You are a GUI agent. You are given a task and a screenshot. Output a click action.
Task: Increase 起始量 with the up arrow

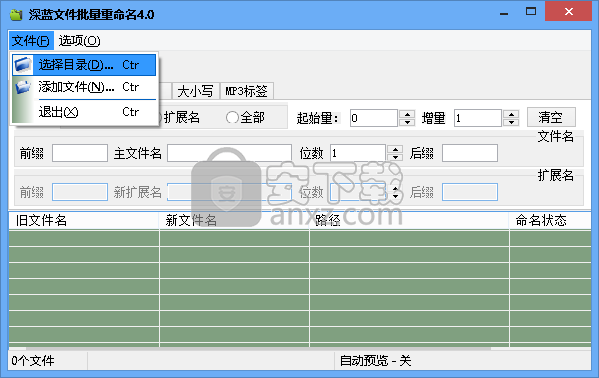click(407, 114)
